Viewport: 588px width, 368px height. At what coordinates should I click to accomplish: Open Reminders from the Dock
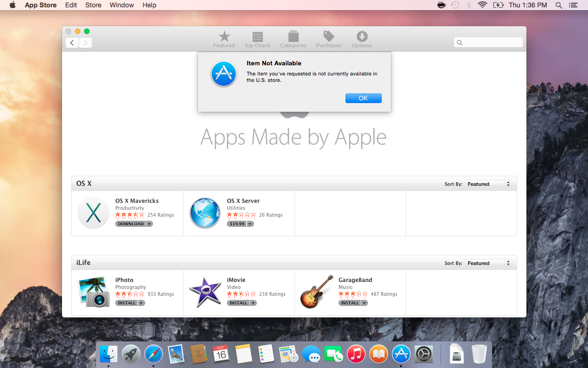coord(266,354)
